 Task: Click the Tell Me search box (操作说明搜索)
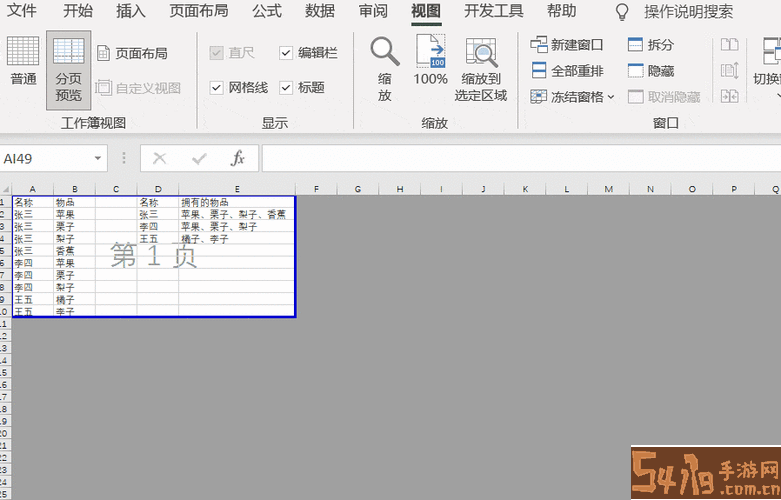[x=688, y=12]
